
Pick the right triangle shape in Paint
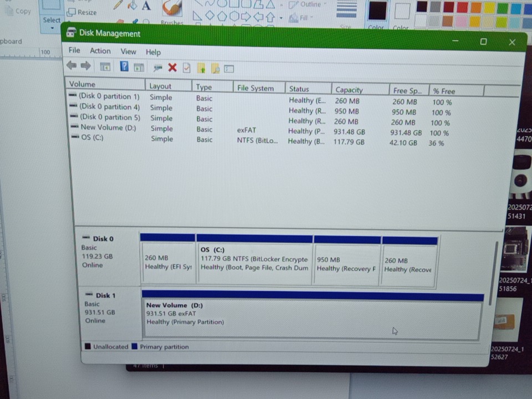(197, 16)
